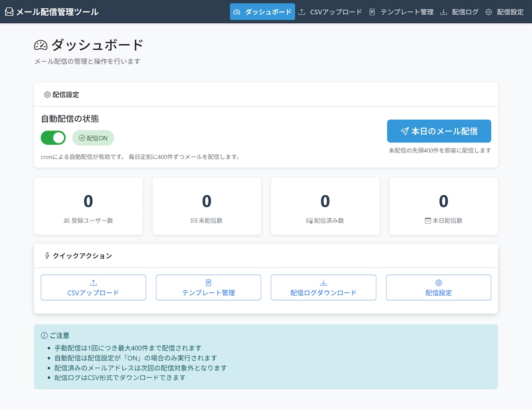Click the テンプレート管理 quick action button
This screenshot has width=532, height=410.
click(208, 288)
